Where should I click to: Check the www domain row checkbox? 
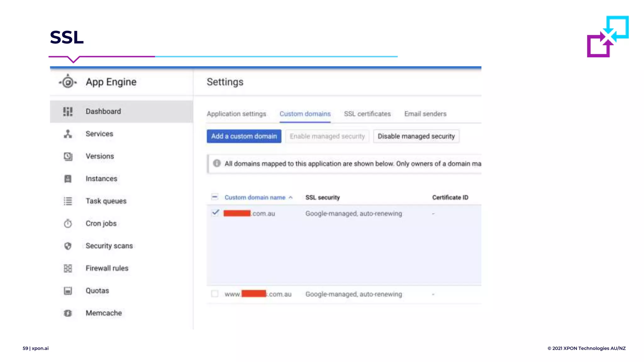[215, 294]
